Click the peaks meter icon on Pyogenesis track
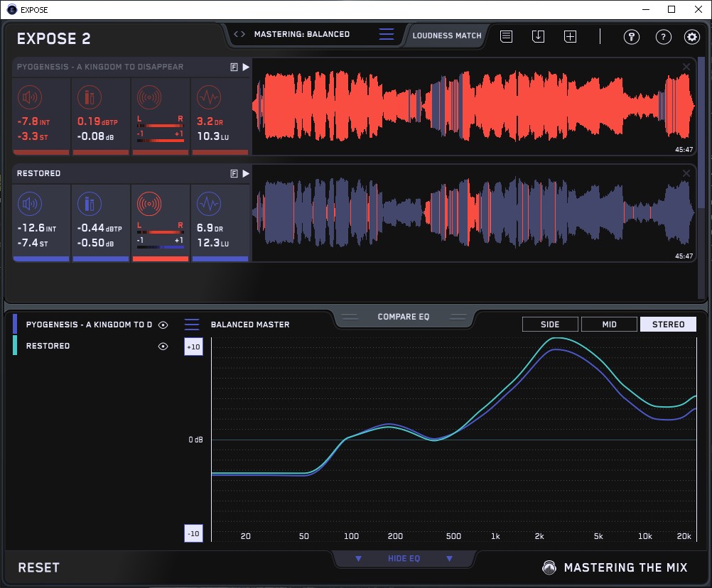 (90, 97)
